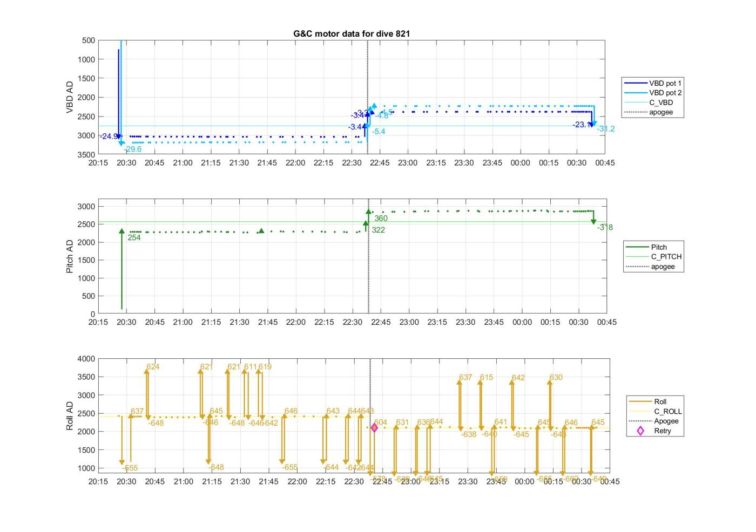Click the '-24.9' label in the VBD plot
Viewport: 756px width, 532px height.
point(109,137)
